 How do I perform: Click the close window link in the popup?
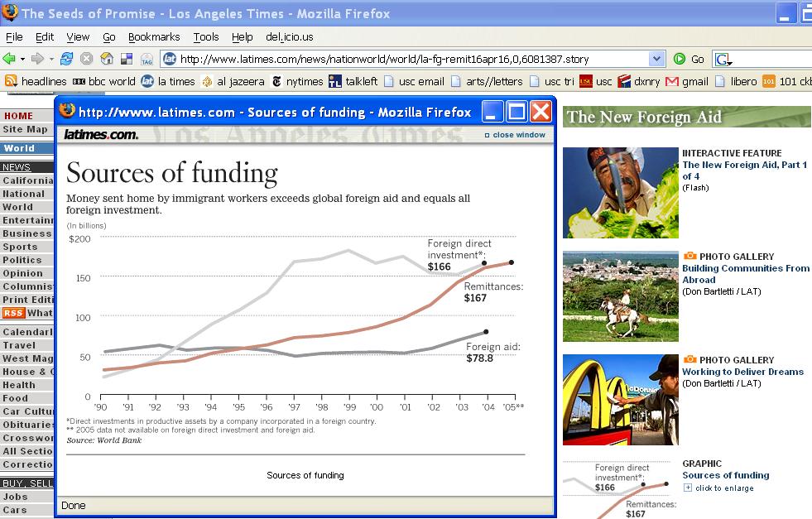(x=516, y=135)
